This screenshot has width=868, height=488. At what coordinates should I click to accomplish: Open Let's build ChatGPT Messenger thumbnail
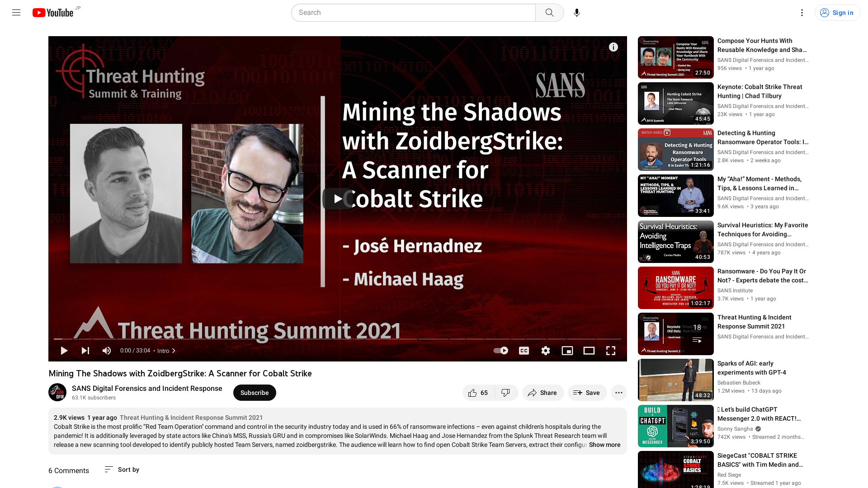(675, 426)
